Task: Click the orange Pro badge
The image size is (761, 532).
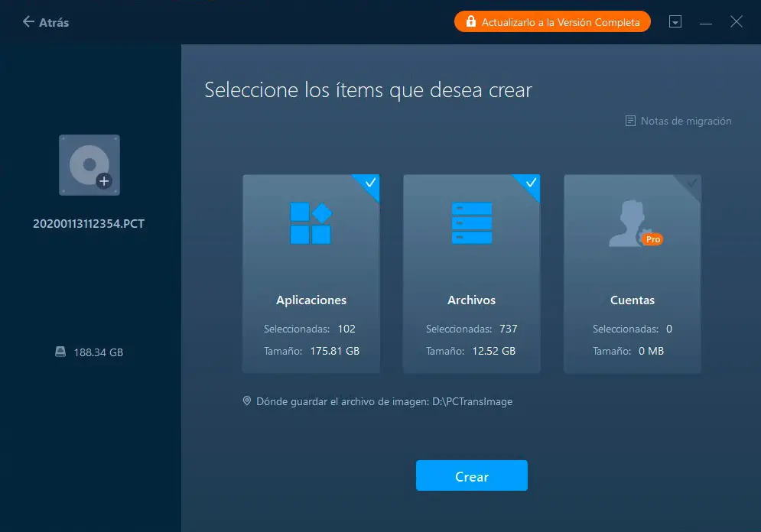Action: point(652,239)
